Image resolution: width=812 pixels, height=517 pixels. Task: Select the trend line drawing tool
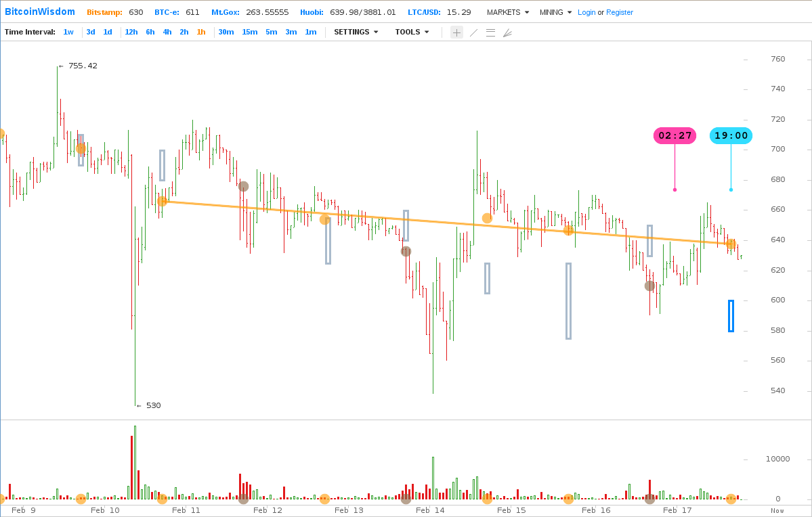click(x=473, y=32)
